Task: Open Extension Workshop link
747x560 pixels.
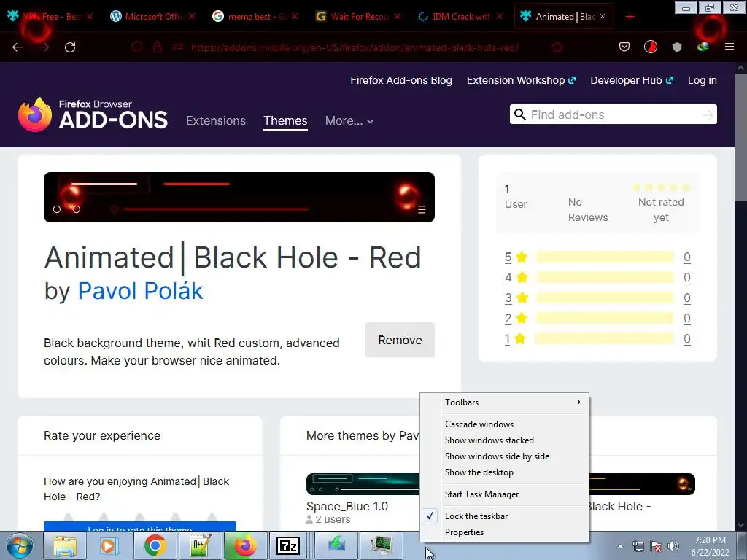Action: [x=521, y=80]
